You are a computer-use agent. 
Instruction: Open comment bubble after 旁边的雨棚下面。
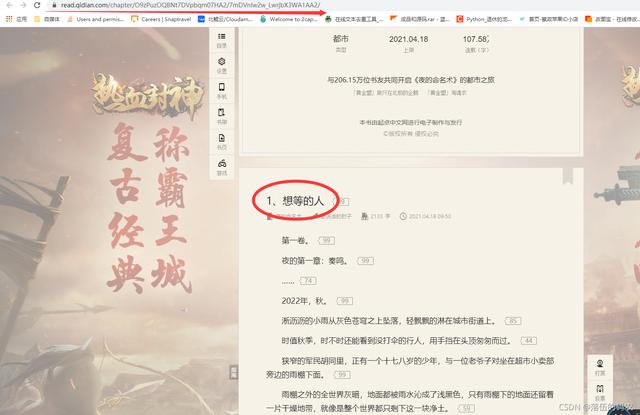tap(342, 375)
